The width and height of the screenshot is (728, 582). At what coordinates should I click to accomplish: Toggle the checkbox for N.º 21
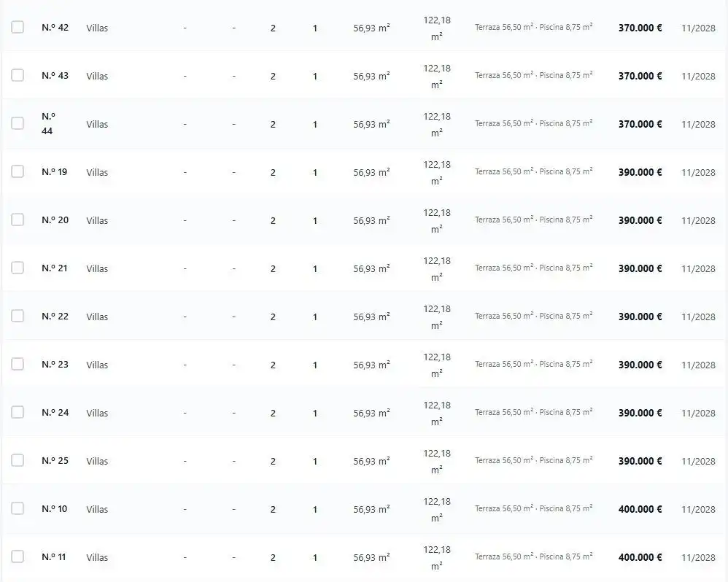point(18,268)
